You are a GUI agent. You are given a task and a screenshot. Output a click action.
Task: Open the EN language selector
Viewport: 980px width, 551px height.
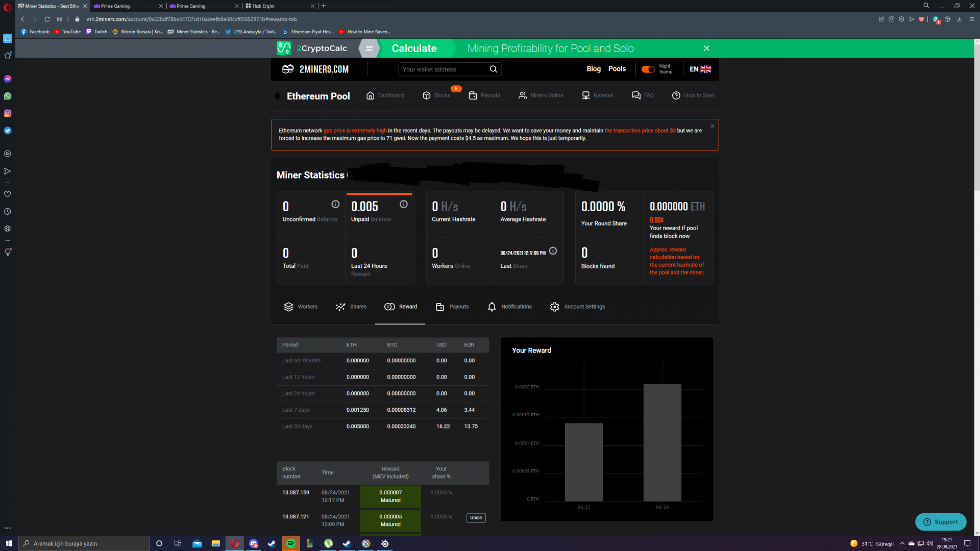700,69
